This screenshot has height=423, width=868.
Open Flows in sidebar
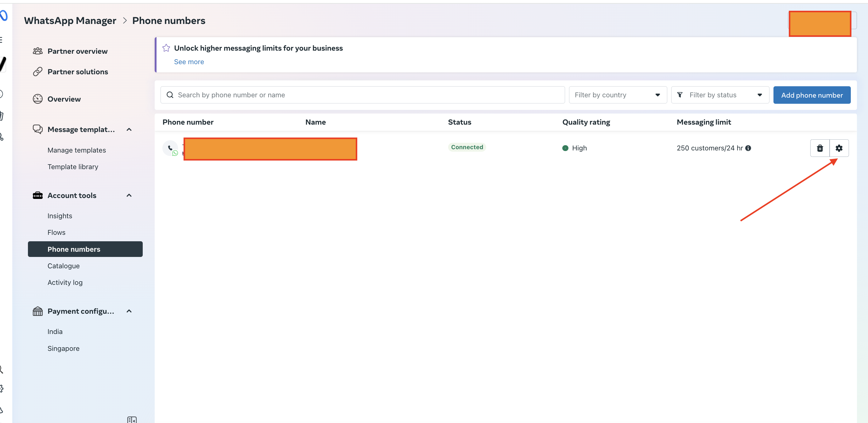point(56,232)
